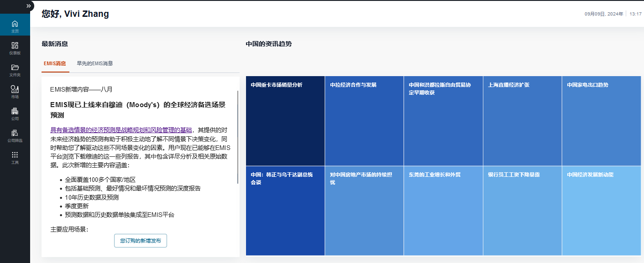Screen dimensions: 644x263
Task: Open the 文件夹 folder icon
Action: (15, 70)
